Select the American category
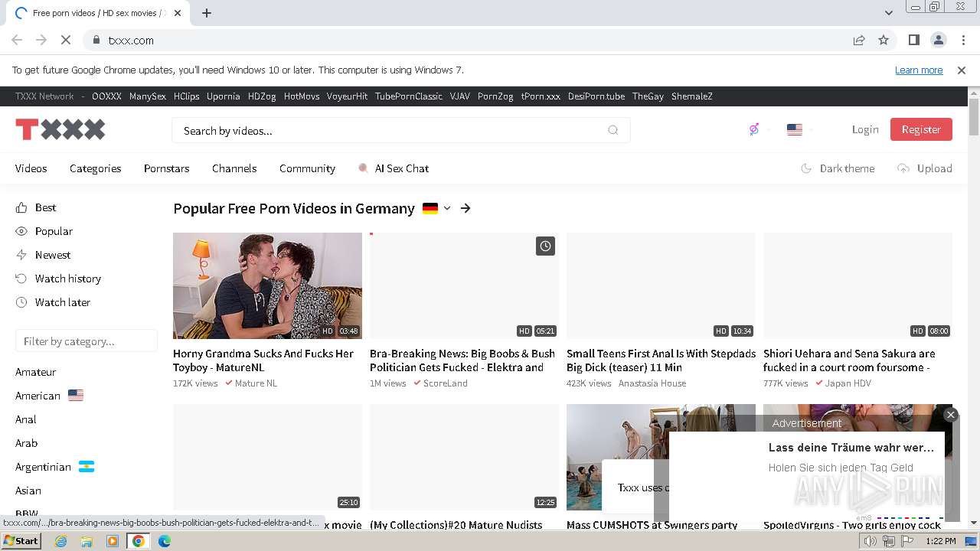This screenshot has height=551, width=980. [x=49, y=396]
